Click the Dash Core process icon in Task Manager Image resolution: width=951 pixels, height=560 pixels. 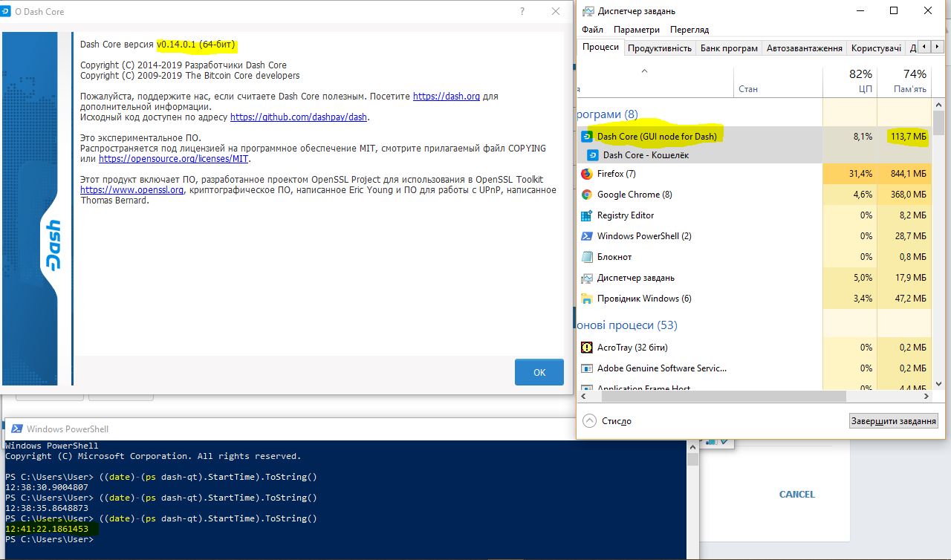point(586,137)
